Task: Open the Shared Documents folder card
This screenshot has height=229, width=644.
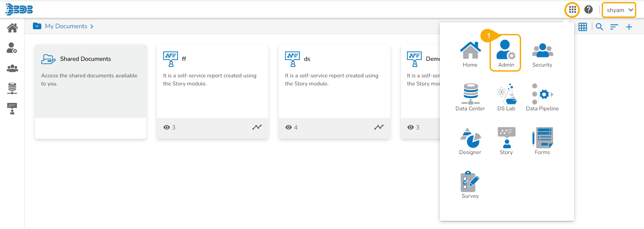Action: coord(90,81)
